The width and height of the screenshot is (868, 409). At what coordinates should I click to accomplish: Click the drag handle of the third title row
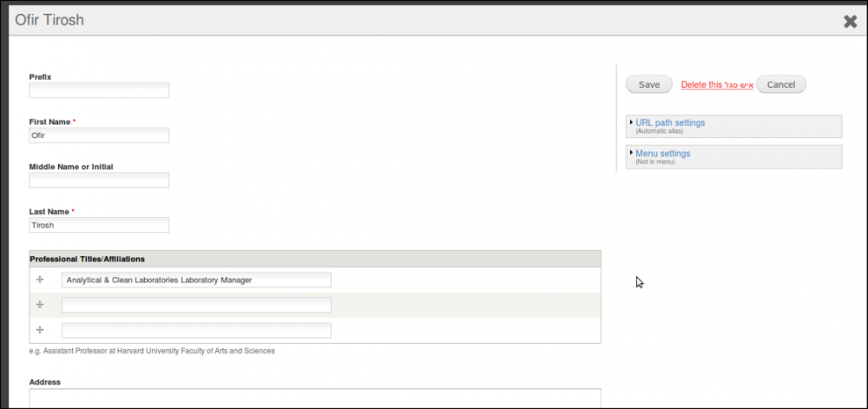point(40,330)
